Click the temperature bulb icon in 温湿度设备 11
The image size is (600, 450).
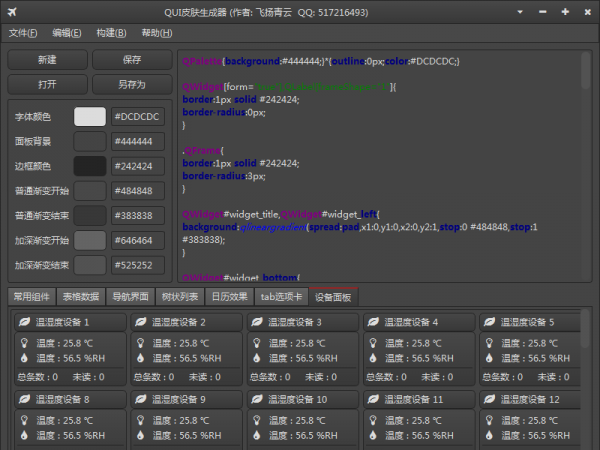(x=372, y=420)
